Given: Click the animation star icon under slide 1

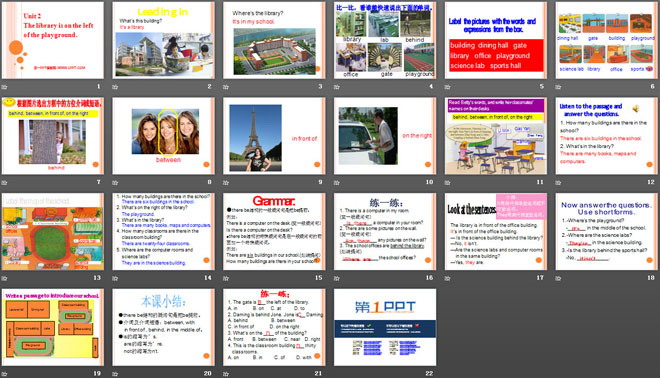Looking at the screenshot, I should click(4, 87).
